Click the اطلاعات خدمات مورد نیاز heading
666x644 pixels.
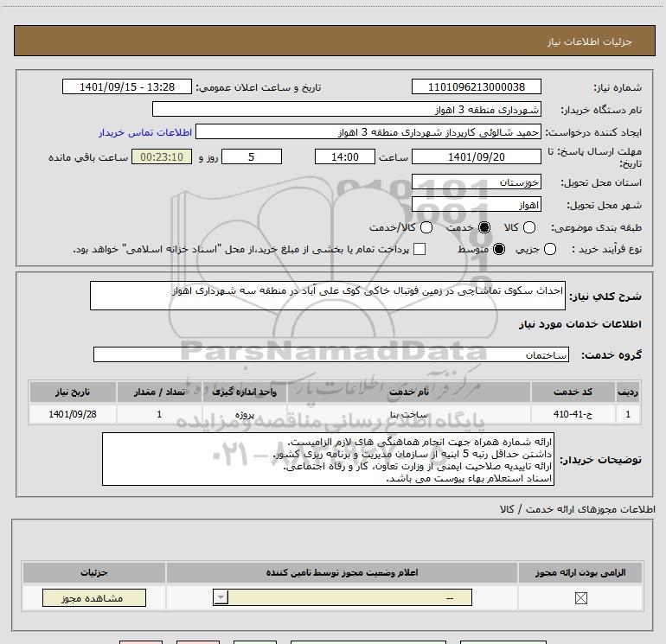tap(580, 324)
